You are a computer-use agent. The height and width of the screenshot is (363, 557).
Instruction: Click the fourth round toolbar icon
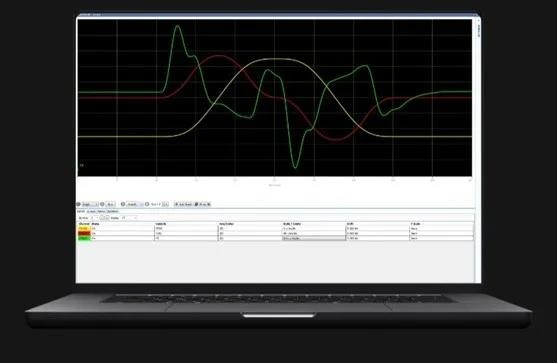click(147, 204)
